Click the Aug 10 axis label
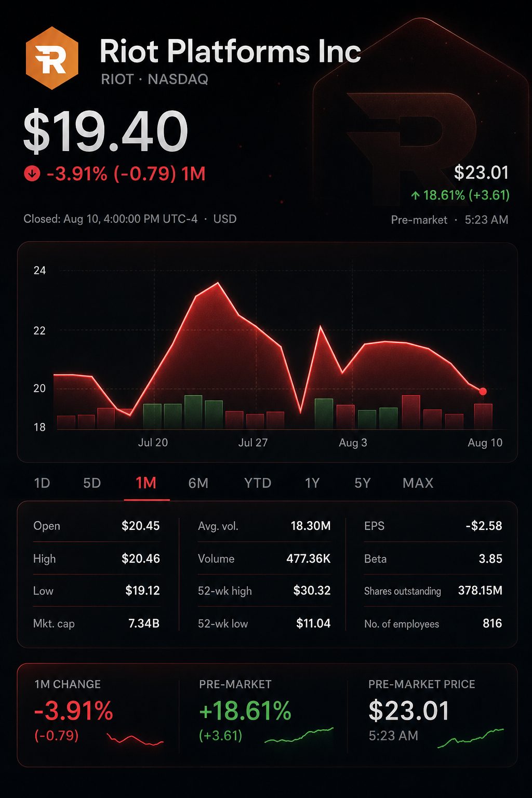 click(x=485, y=443)
